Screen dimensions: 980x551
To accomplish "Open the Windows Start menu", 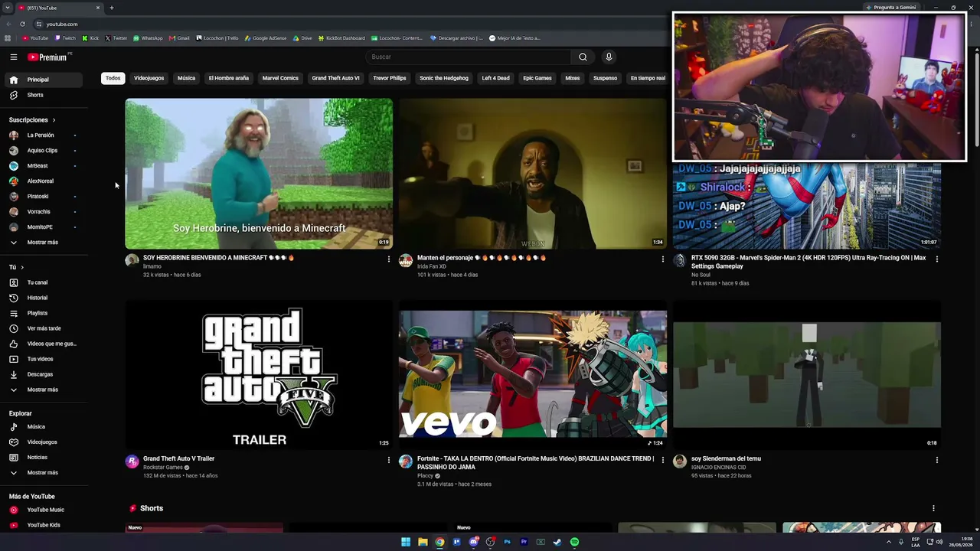I will click(406, 542).
